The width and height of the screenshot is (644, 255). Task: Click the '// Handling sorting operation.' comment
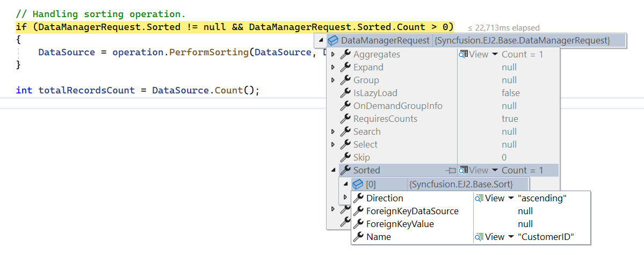[x=100, y=14]
